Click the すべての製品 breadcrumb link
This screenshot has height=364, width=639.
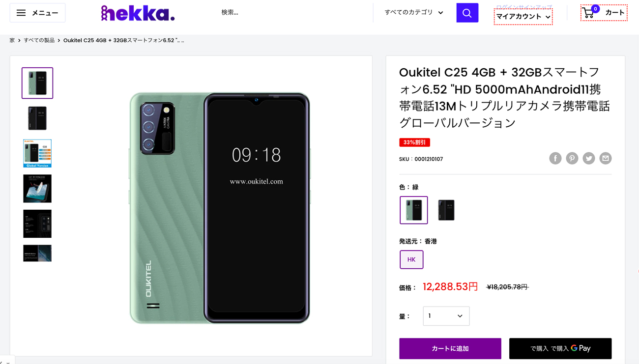[x=39, y=40]
